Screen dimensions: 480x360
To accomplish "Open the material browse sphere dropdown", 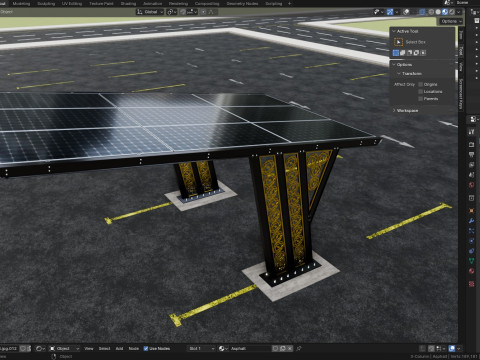I will tap(223, 348).
